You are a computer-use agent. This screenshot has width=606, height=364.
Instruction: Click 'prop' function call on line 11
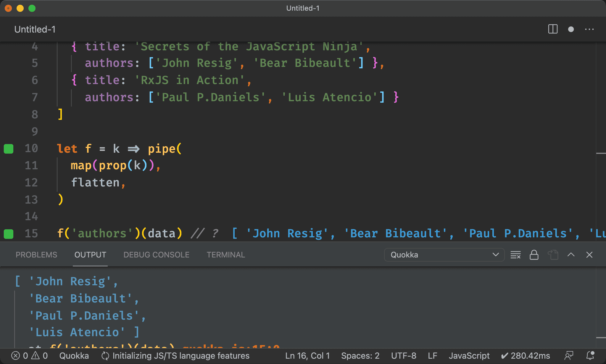click(x=113, y=165)
